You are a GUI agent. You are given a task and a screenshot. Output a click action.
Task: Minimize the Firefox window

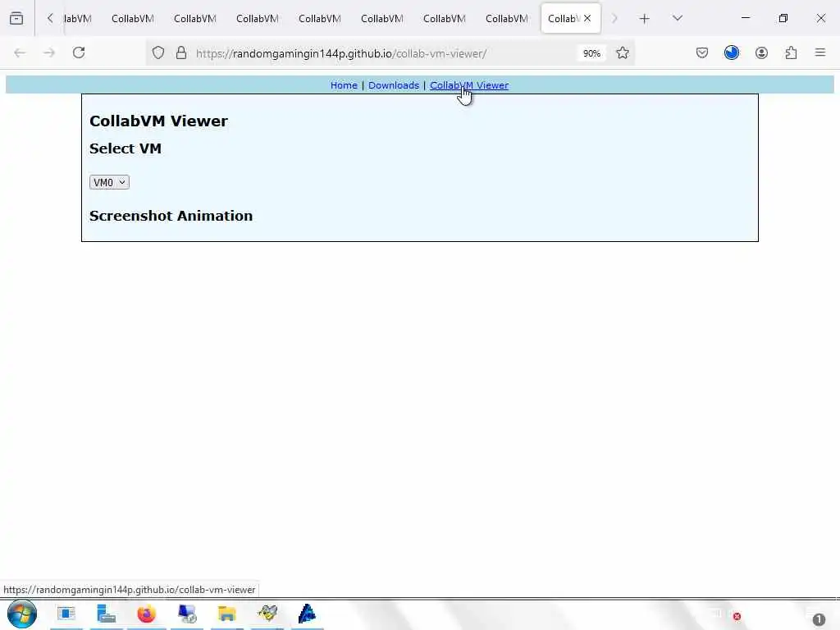click(x=745, y=18)
